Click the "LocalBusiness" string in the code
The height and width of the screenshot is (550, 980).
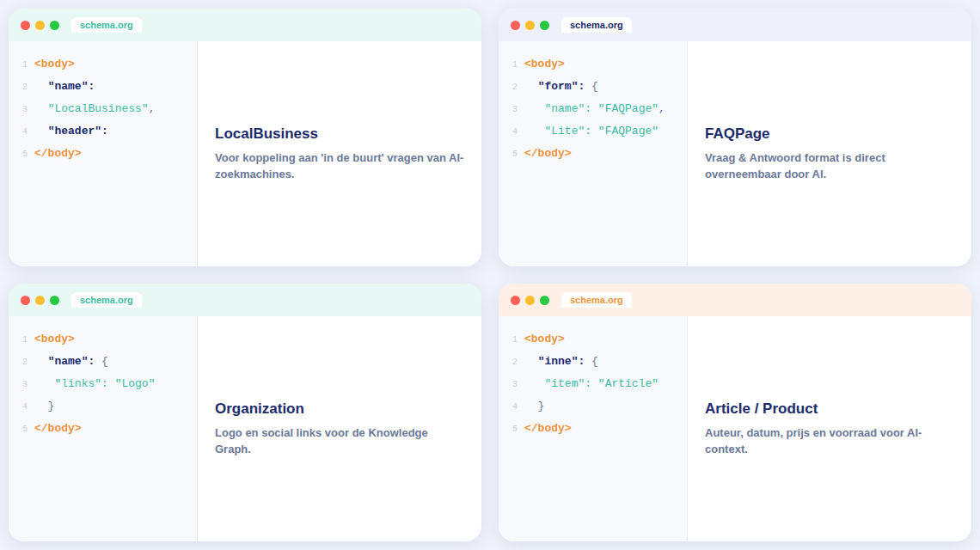(98, 108)
